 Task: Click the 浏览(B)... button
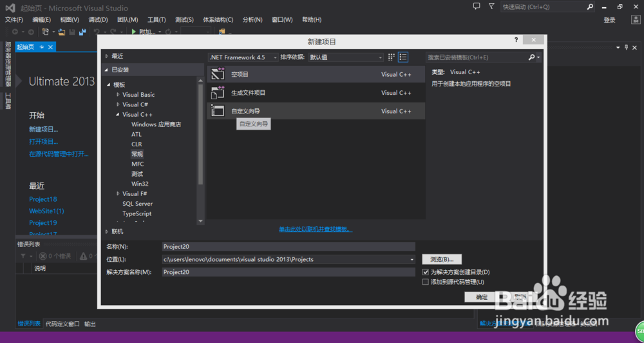click(442, 260)
